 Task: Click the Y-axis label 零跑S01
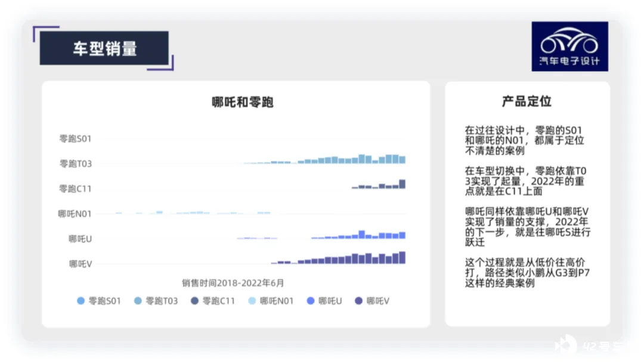75,139
